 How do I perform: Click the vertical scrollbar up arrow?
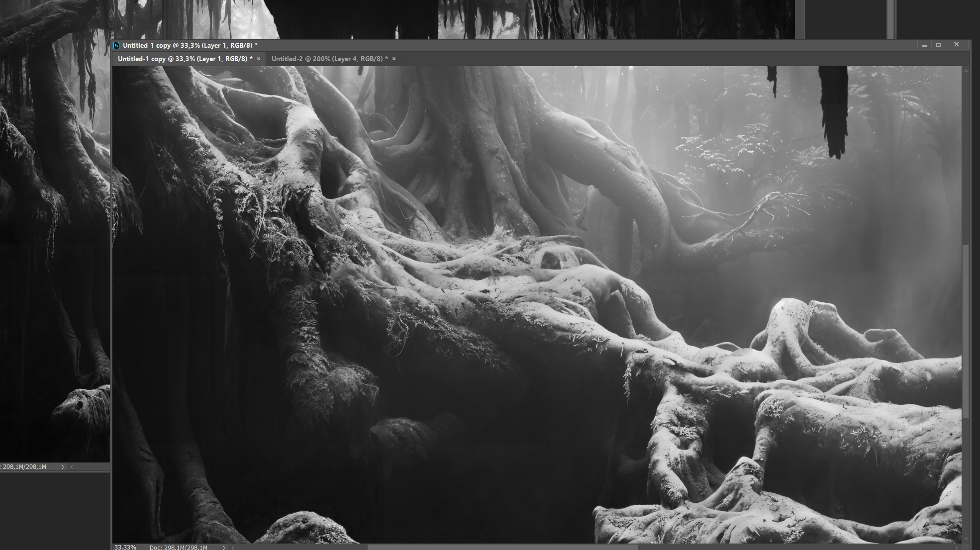tap(966, 71)
